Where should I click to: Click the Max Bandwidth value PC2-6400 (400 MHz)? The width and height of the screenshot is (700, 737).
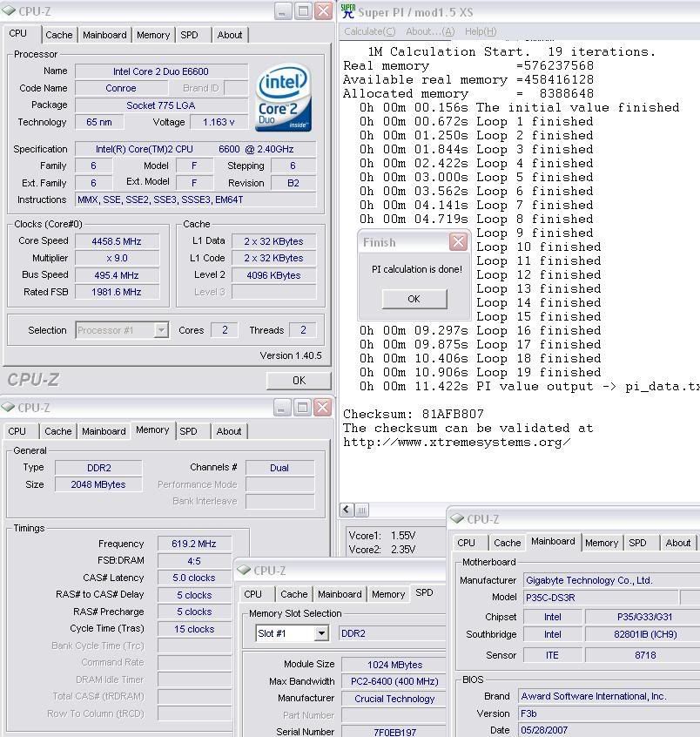(394, 682)
